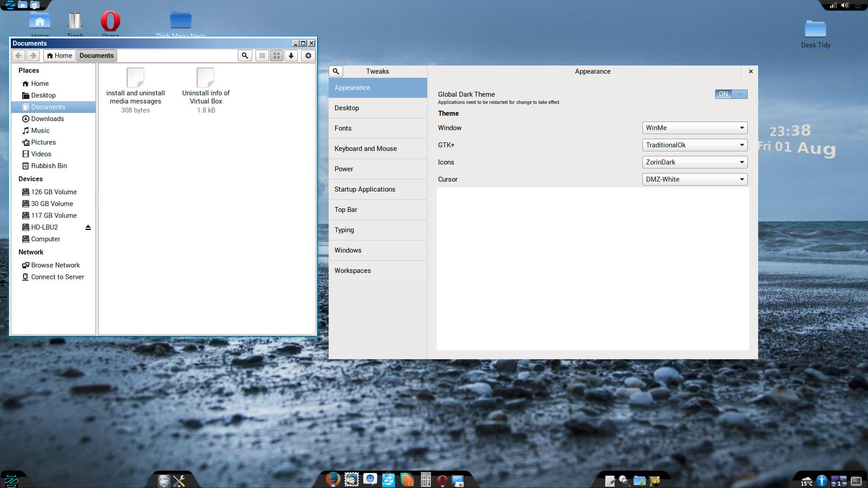Open the Icons dropdown showing ZorinDark
The image size is (868, 488).
[x=694, y=162]
